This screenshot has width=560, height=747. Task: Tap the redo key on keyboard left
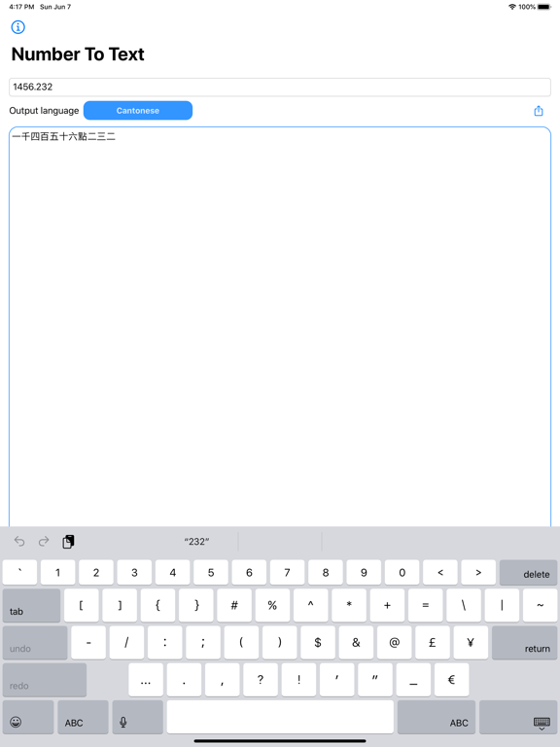coord(45,680)
